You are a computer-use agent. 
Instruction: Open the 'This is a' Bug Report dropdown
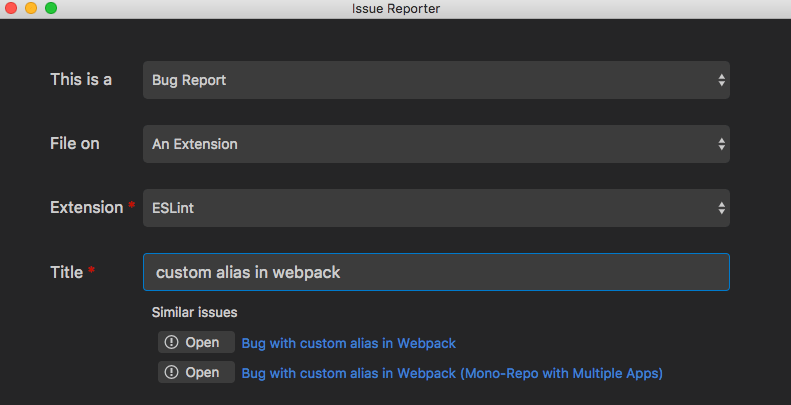[x=435, y=80]
